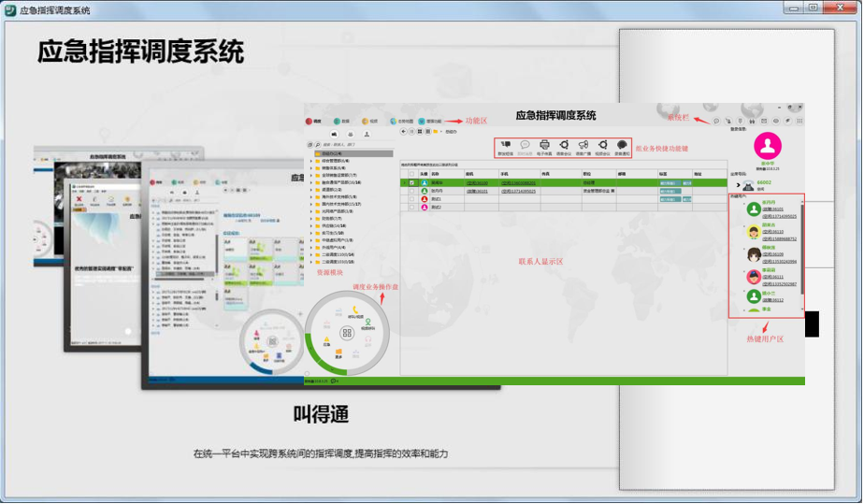Click the center grid button of dispatch dial
Screen dimensions: 864x504
(x=347, y=333)
